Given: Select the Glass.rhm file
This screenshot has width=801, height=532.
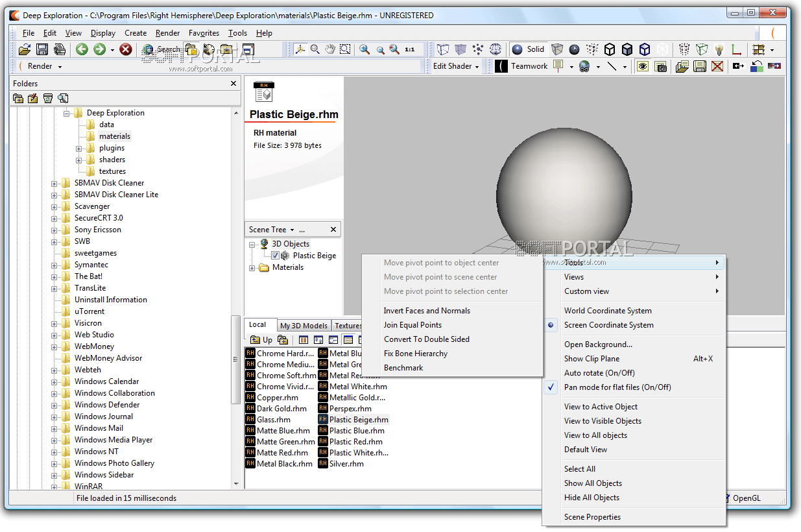Looking at the screenshot, I should 268,420.
